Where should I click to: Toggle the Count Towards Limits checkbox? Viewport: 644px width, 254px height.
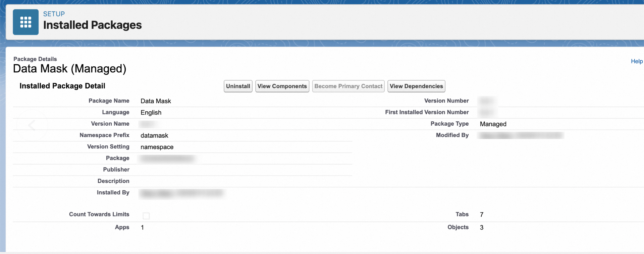tap(146, 216)
